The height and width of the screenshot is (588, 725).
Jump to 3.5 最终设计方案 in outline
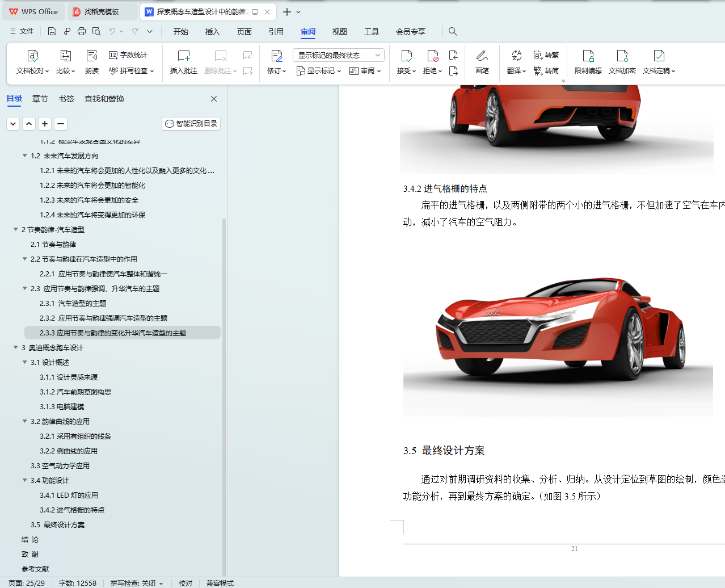pyautogui.click(x=57, y=524)
